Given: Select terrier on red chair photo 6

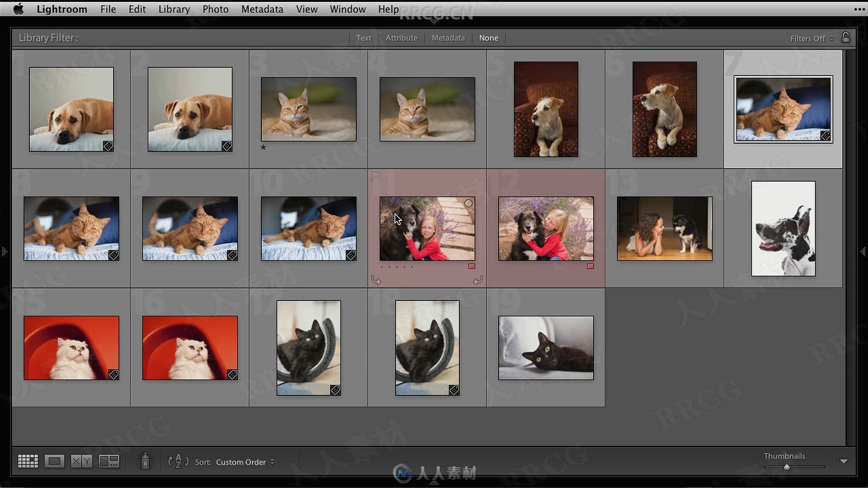Looking at the screenshot, I should pyautogui.click(x=665, y=109).
